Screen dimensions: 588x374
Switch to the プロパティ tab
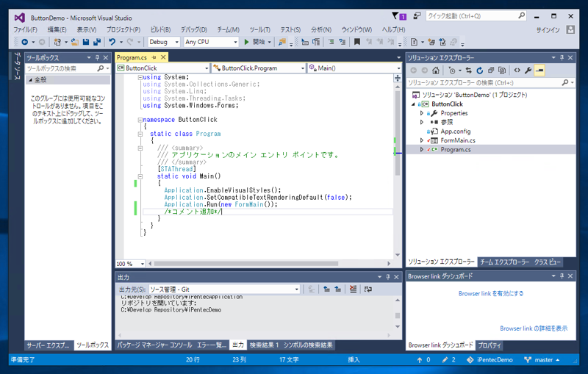pyautogui.click(x=489, y=345)
